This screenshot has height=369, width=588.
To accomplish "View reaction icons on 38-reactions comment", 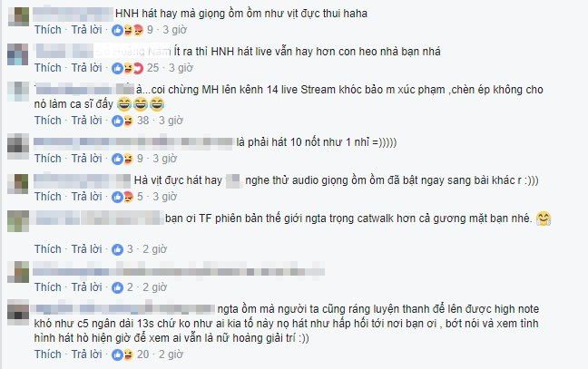I will (x=122, y=121).
